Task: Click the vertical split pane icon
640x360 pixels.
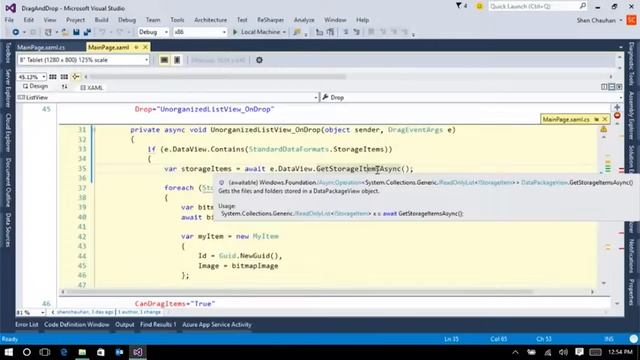Action: click(x=604, y=87)
